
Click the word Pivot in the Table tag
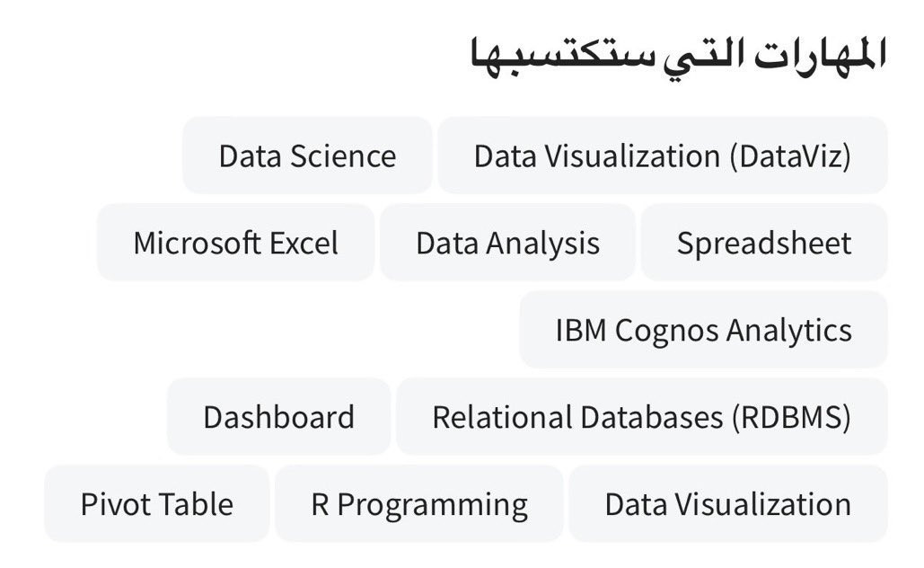[x=115, y=504]
